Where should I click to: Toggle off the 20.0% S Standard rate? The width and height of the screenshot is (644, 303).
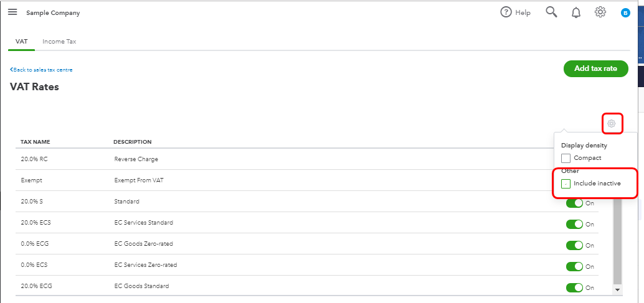click(574, 203)
